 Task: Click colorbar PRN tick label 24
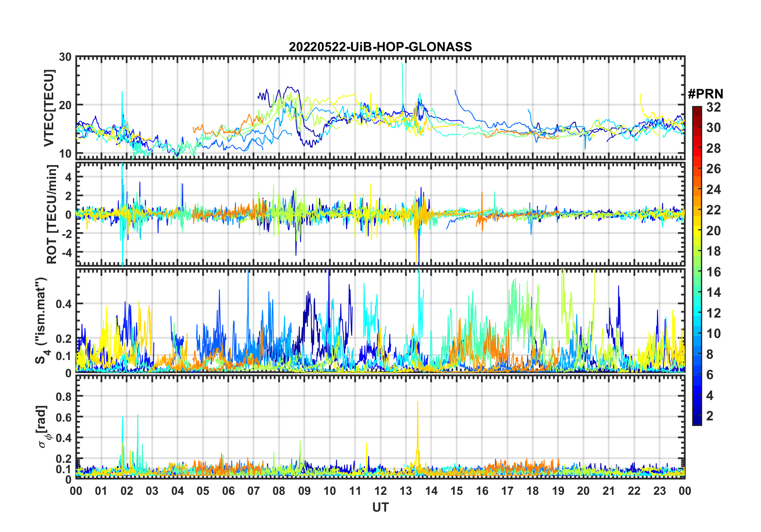(x=713, y=190)
